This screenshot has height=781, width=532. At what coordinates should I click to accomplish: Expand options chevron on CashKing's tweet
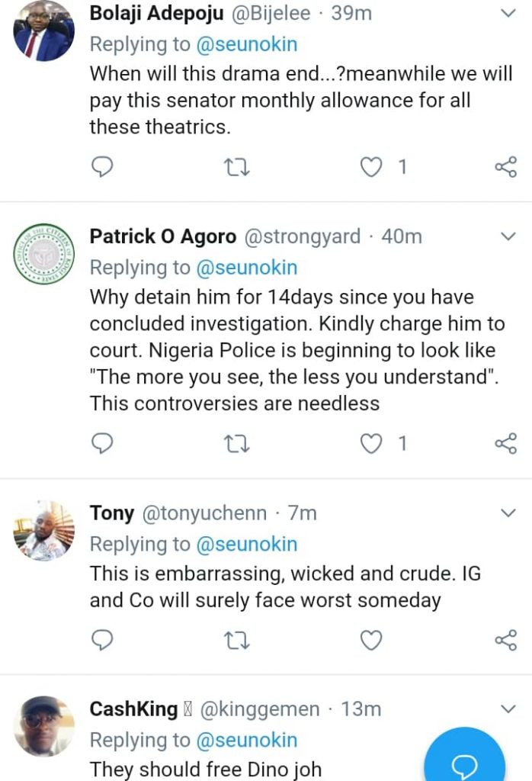click(508, 709)
